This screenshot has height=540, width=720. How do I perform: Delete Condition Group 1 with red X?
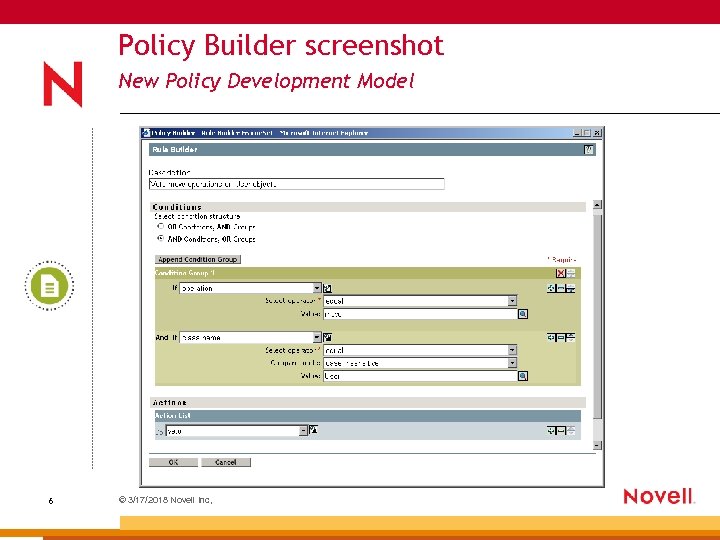[561, 274]
